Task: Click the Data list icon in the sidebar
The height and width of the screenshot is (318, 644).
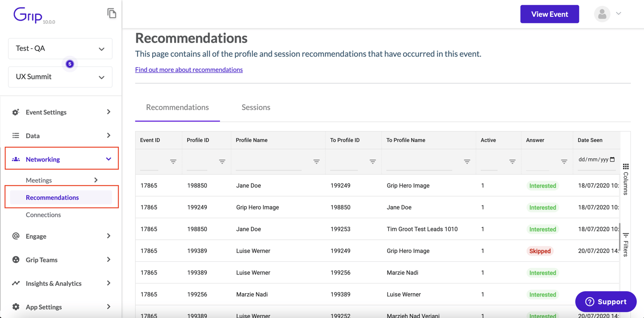Action: coord(15,135)
